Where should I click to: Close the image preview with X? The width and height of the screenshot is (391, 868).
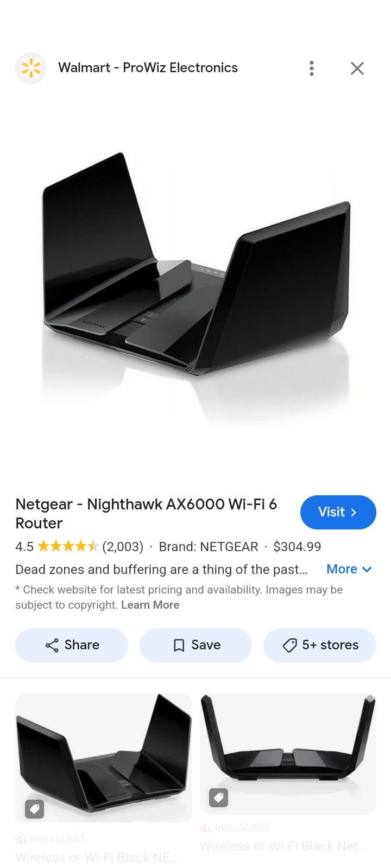(357, 68)
